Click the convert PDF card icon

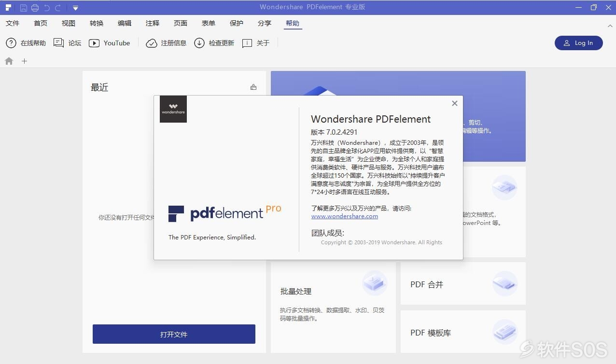(504, 188)
